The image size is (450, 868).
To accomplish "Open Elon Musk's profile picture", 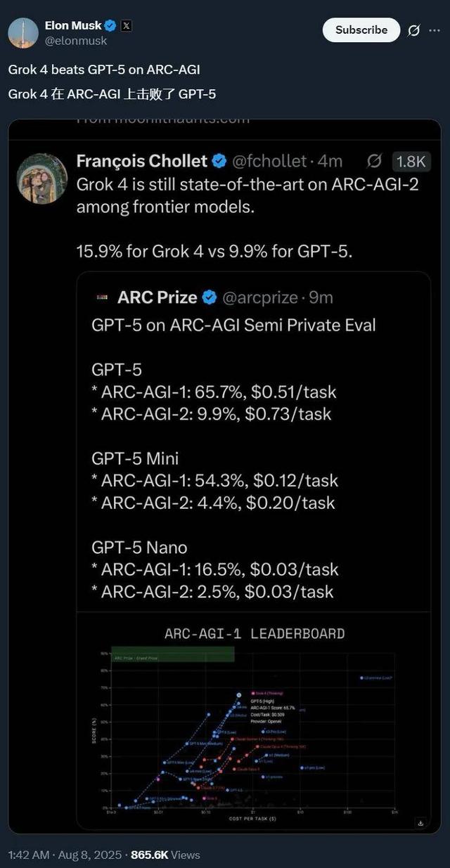I will point(23,32).
